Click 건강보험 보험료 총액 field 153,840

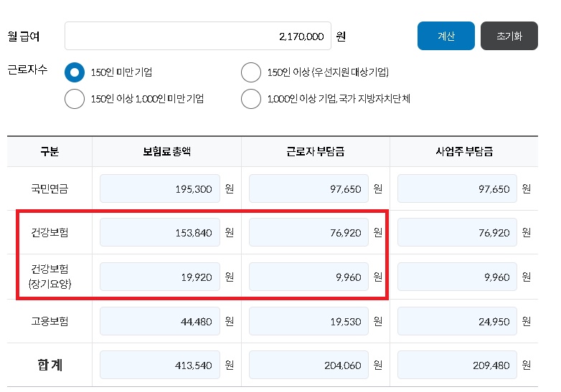click(159, 233)
